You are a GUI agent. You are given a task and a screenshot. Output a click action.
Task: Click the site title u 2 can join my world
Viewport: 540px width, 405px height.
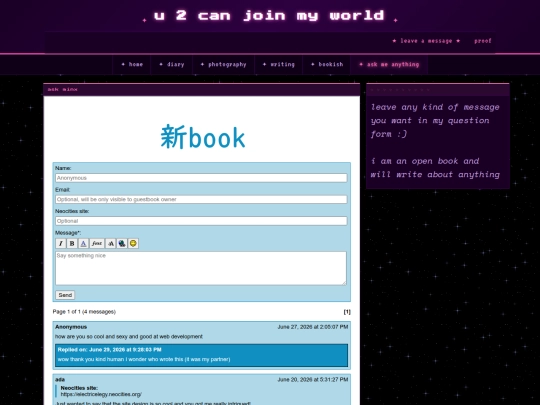coord(269,15)
